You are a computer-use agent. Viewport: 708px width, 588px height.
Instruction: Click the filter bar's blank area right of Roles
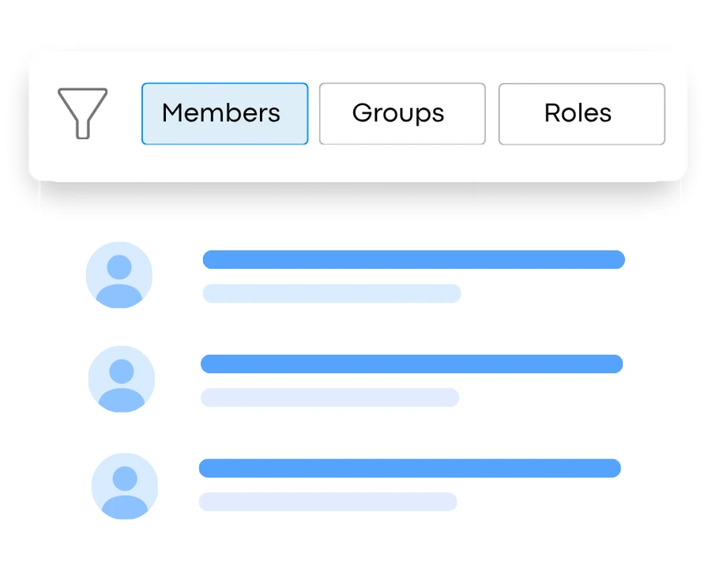[676, 114]
